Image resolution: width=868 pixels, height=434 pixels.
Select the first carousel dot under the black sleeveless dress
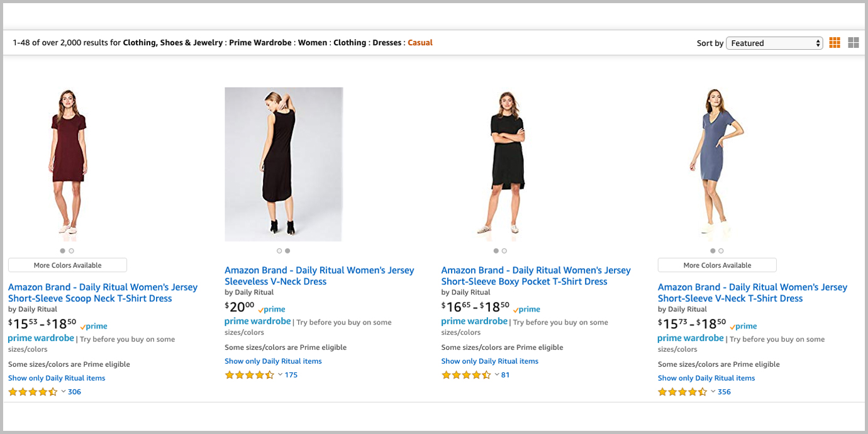279,250
